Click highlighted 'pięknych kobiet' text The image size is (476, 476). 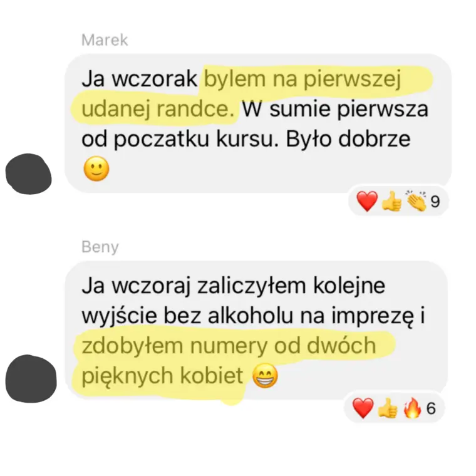pyautogui.click(x=162, y=376)
